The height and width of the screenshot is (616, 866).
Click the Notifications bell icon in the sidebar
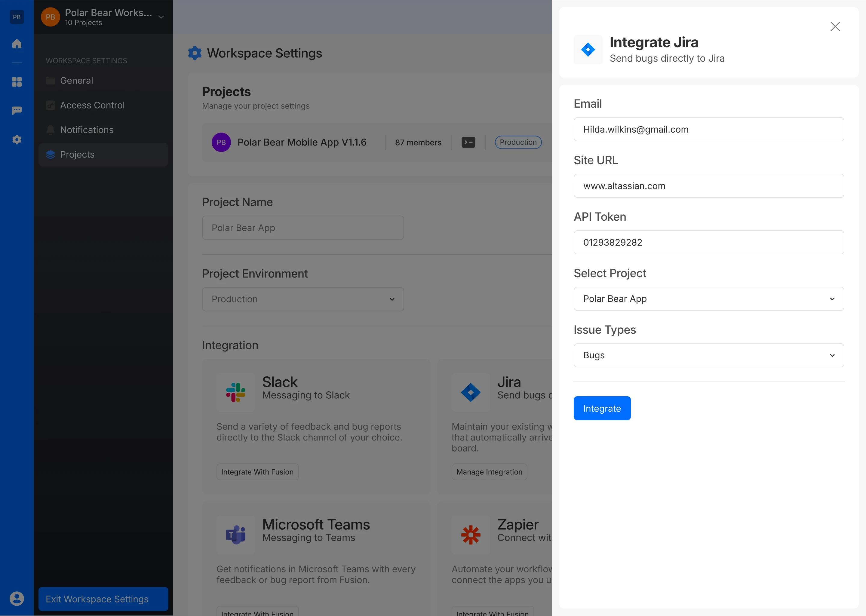[x=51, y=130]
